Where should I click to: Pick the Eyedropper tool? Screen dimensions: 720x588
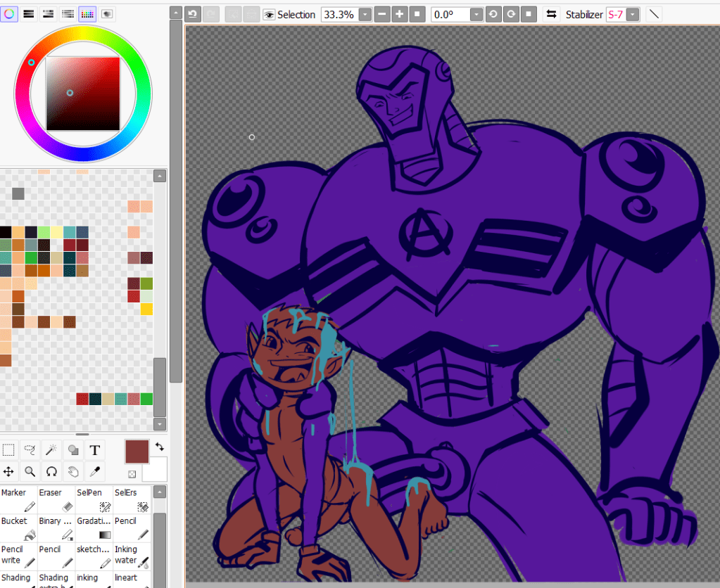pos(95,471)
